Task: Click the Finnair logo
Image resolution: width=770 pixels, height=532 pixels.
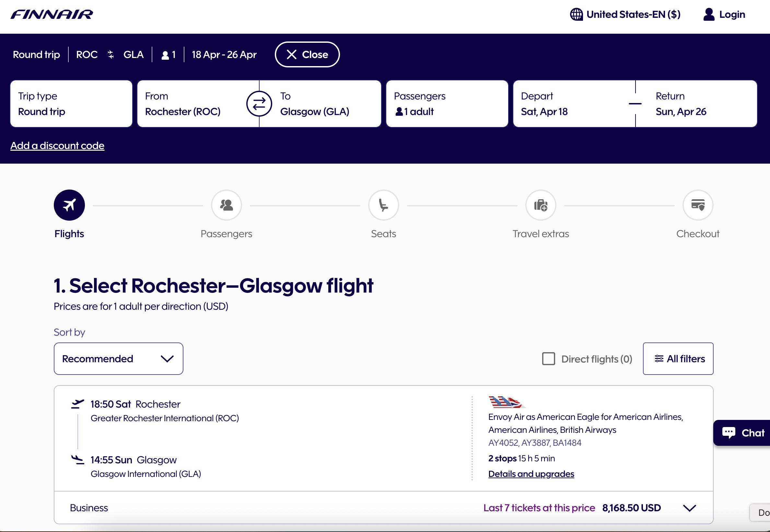Action: (52, 14)
